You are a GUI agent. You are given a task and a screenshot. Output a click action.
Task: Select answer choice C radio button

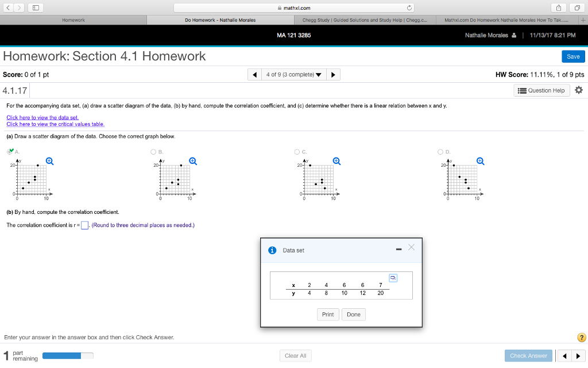click(x=296, y=151)
